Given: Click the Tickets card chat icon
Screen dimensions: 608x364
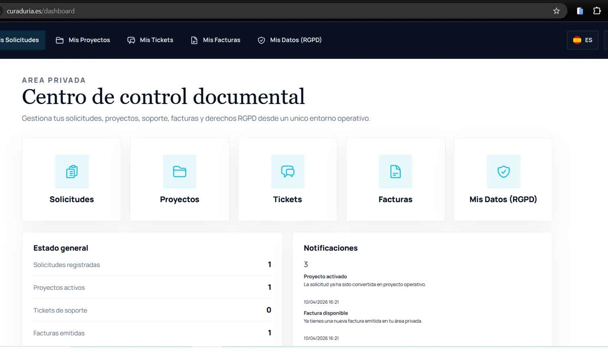Looking at the screenshot, I should [288, 172].
